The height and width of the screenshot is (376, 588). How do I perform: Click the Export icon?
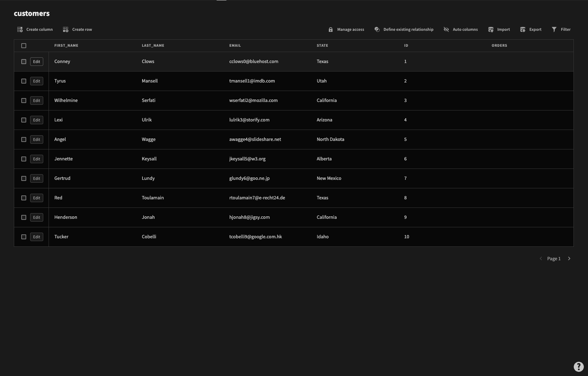click(523, 29)
